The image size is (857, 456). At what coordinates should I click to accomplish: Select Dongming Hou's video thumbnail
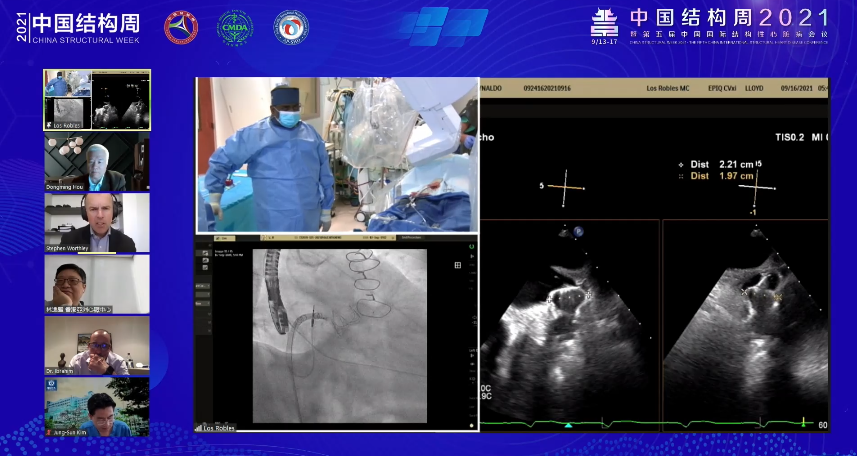[97, 161]
